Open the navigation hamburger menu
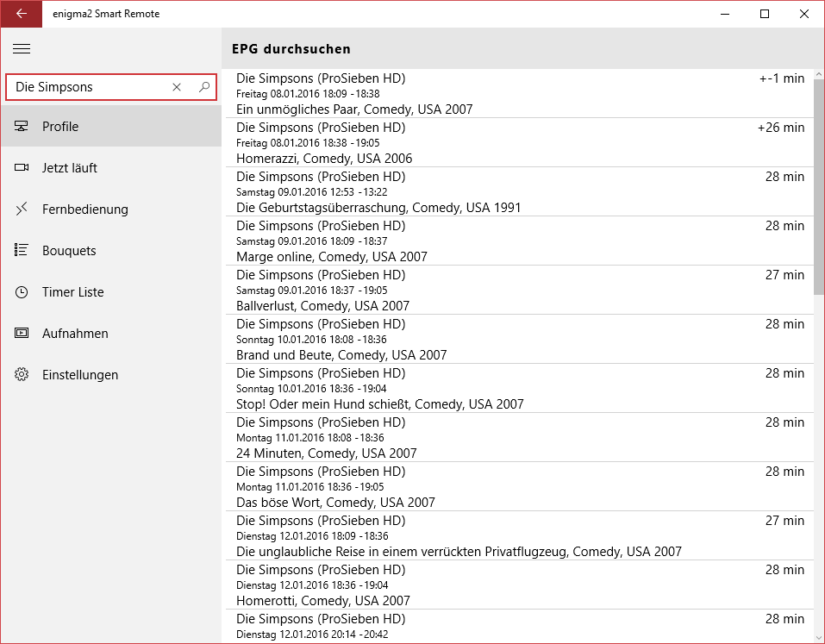 point(22,49)
